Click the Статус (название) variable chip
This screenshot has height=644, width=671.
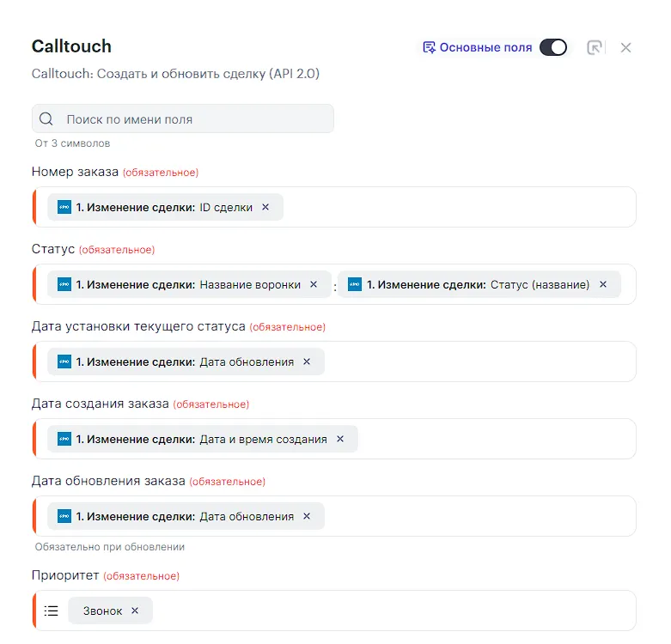point(470,285)
